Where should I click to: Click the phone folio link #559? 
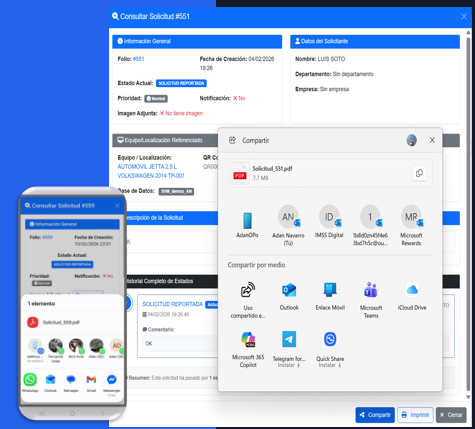[x=47, y=237]
